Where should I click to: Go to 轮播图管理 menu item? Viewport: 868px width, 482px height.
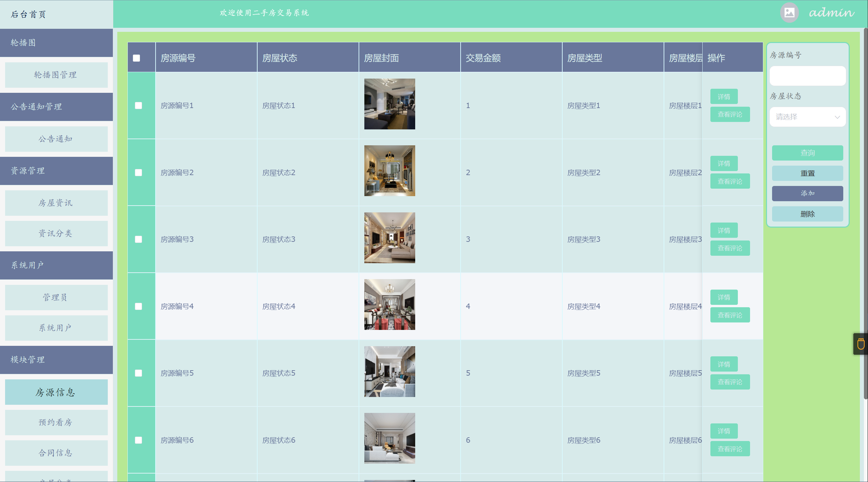click(56, 75)
